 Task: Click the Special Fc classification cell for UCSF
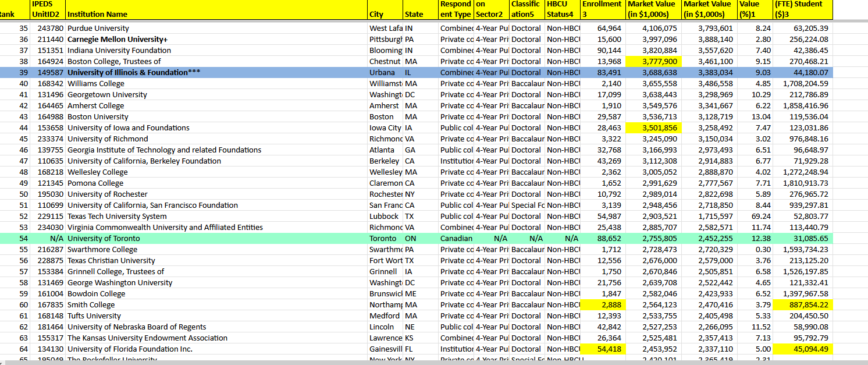[x=528, y=205]
